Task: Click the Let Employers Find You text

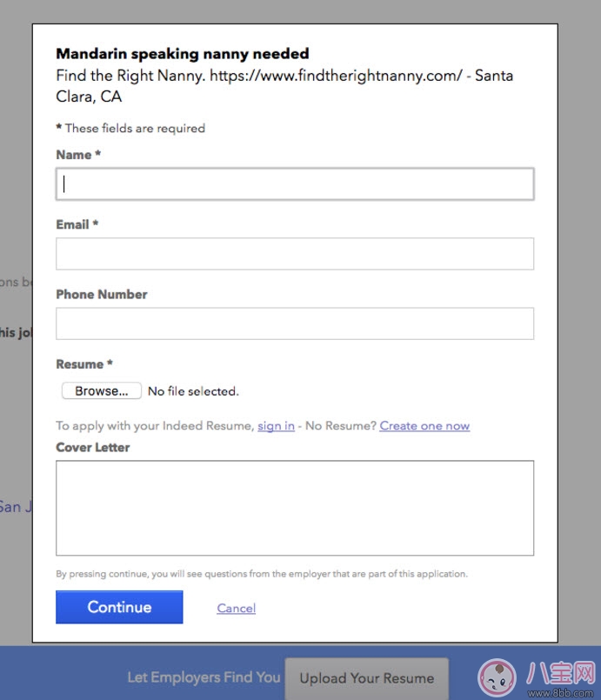Action: click(x=204, y=677)
